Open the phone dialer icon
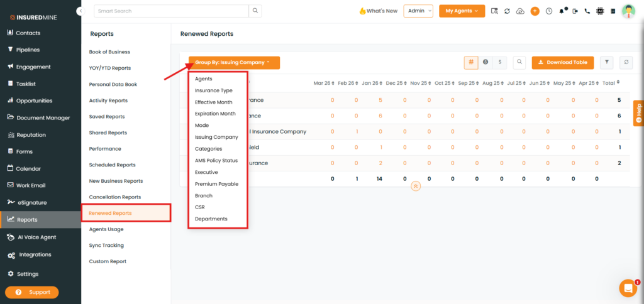This screenshot has width=644, height=304. click(587, 11)
